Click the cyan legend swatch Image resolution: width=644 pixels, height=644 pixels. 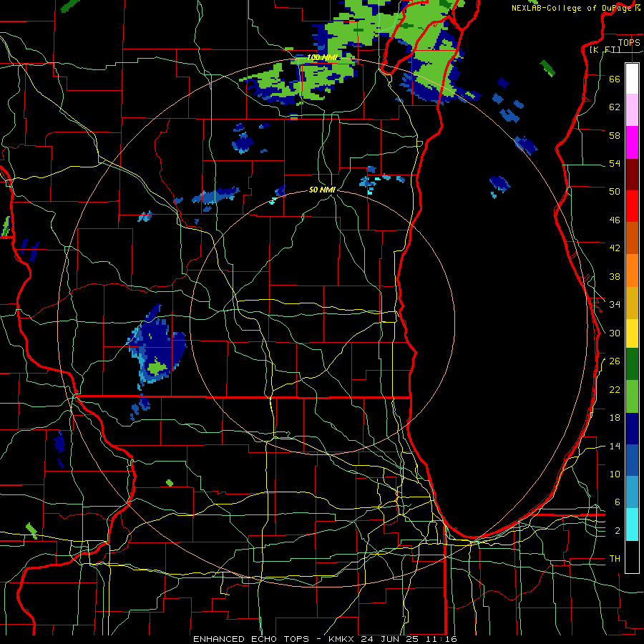(x=632, y=525)
